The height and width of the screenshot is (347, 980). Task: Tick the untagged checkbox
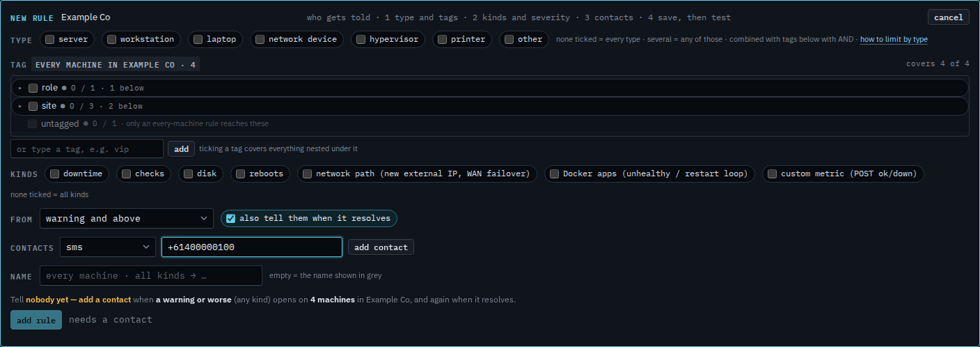click(33, 124)
